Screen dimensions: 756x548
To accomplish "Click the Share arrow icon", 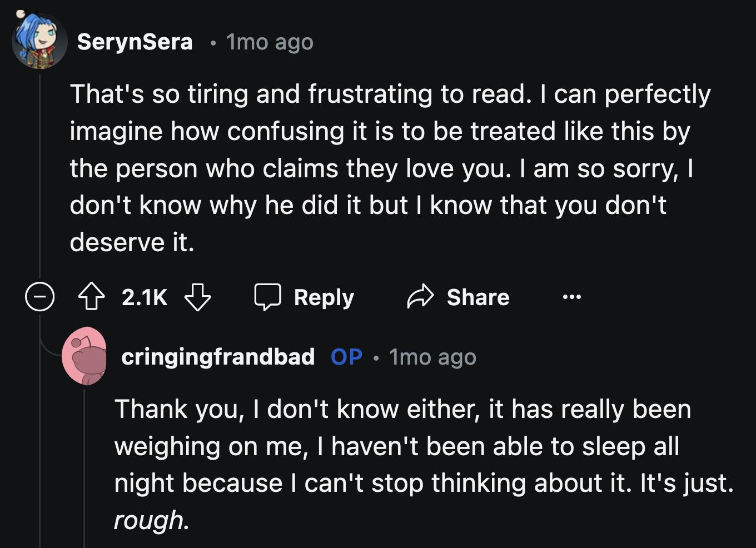I will [x=421, y=296].
